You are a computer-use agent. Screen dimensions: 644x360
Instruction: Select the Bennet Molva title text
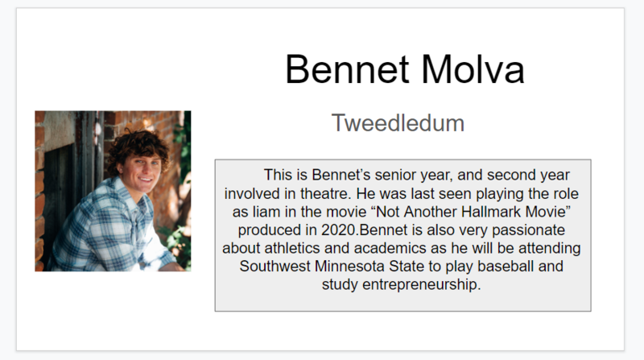pos(405,69)
